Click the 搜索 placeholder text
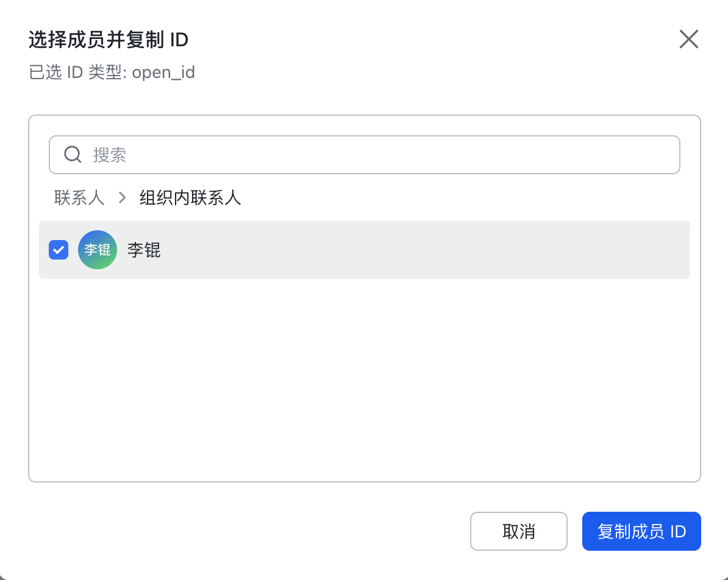The height and width of the screenshot is (580, 728). click(x=110, y=155)
